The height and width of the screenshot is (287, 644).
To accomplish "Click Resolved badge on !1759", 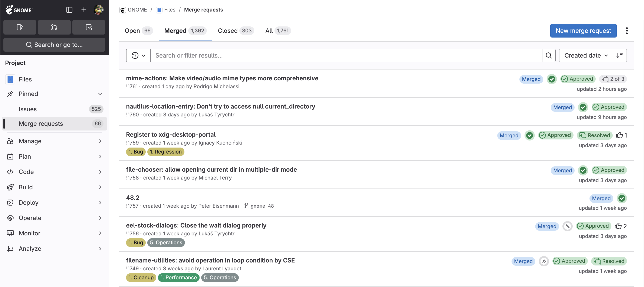I will point(595,135).
